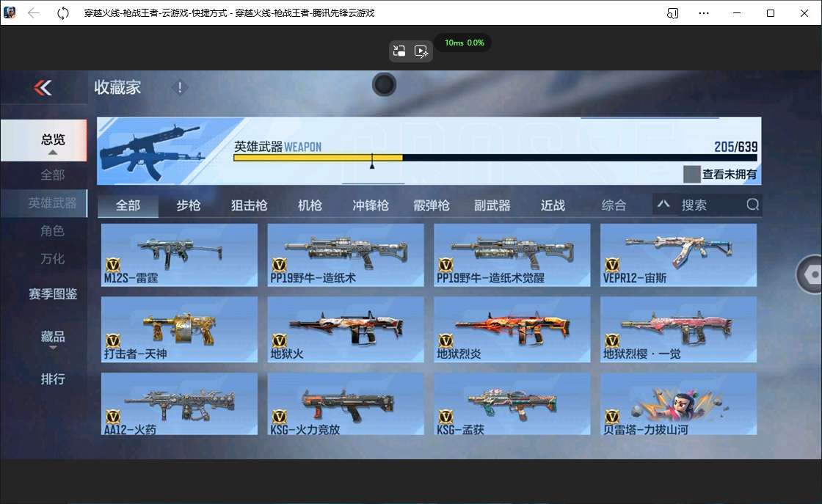Click the red double-chevron back icon

tap(43, 87)
